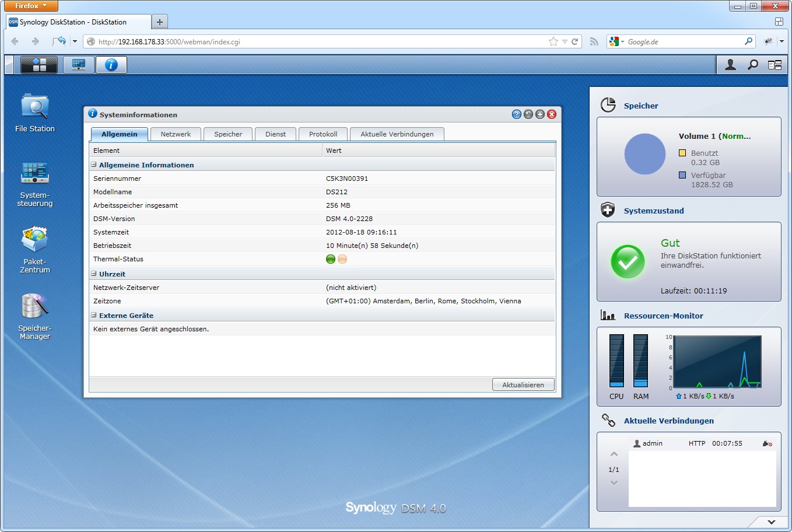Screen dimensions: 792x532
Task: Click browser forward arrow
Action: tap(35, 41)
